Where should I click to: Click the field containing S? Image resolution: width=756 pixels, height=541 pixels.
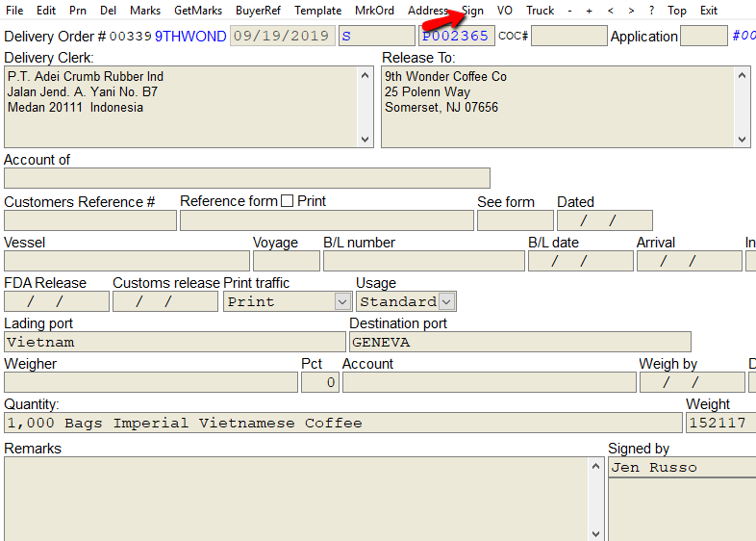point(377,36)
